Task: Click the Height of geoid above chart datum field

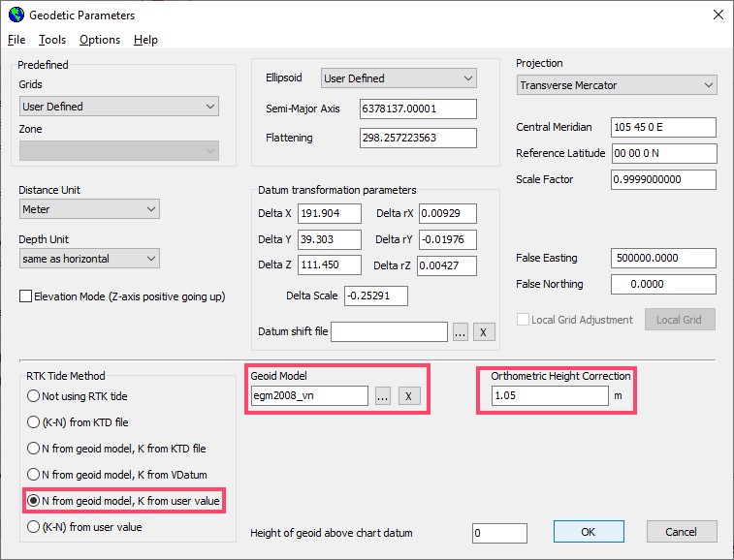Action: [499, 533]
